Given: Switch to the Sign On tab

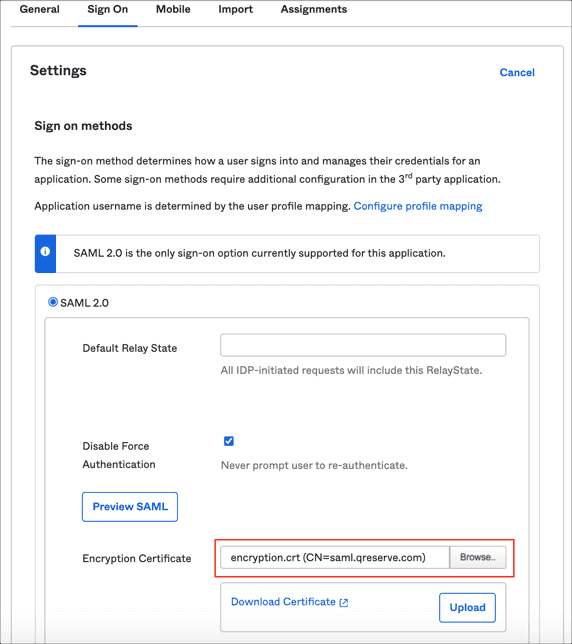Looking at the screenshot, I should 108,9.
